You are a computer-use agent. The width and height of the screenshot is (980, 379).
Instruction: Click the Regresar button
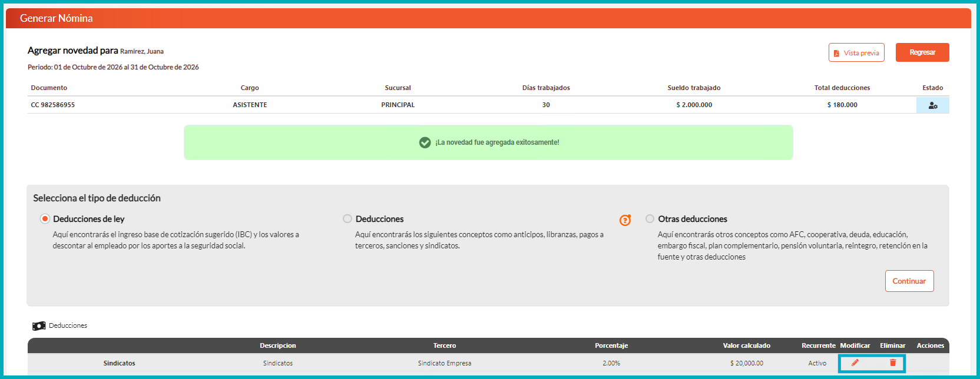(x=922, y=52)
